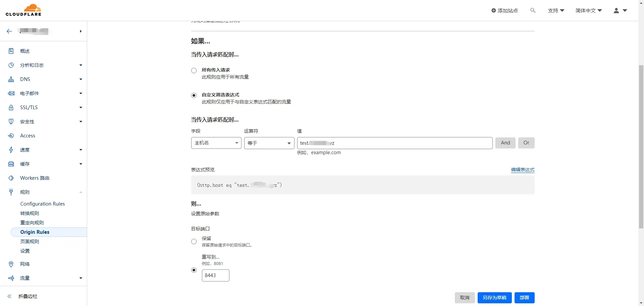The image size is (644, 306).
Task: Click the 缓存 storage icon
Action: tap(11, 164)
